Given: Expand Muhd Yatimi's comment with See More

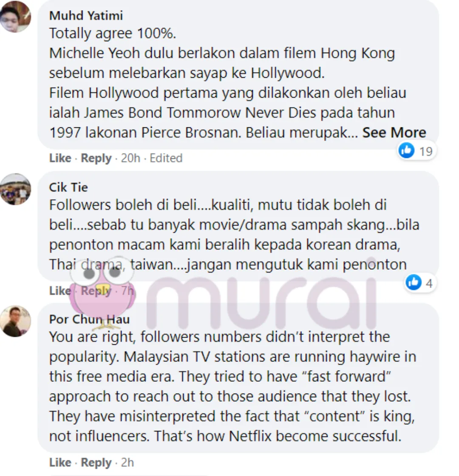Looking at the screenshot, I should point(394,132).
